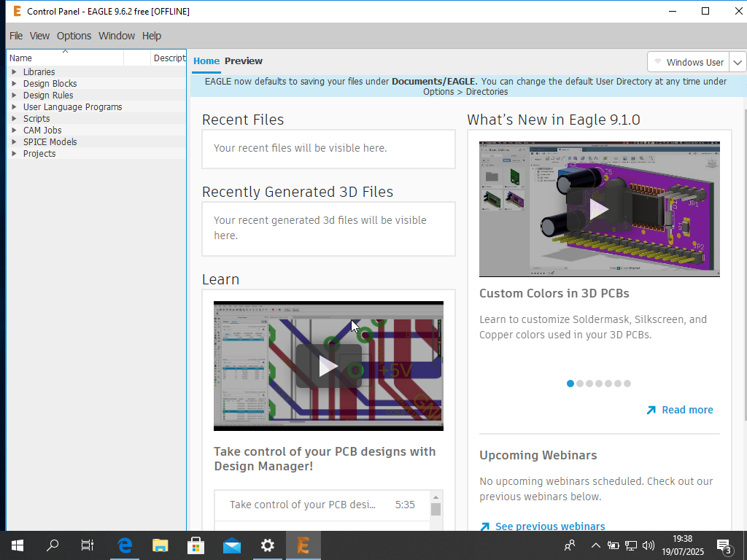Play the Custom Colors 3D PCB video
This screenshot has height=560, width=747.
tap(599, 209)
